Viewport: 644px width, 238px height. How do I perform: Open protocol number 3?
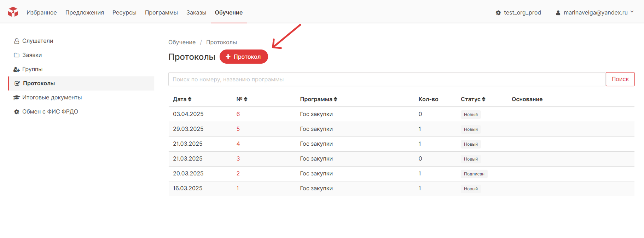238,158
